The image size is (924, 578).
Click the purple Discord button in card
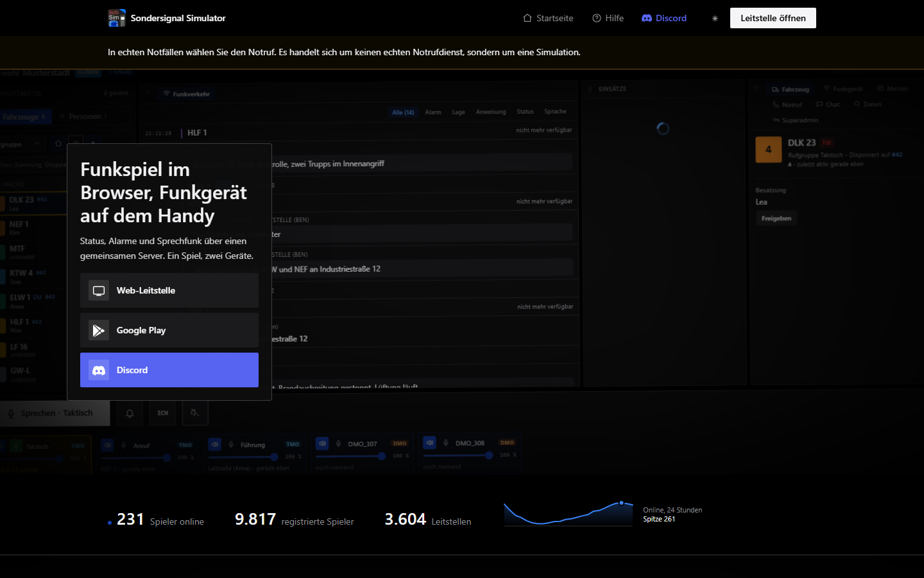pyautogui.click(x=169, y=370)
